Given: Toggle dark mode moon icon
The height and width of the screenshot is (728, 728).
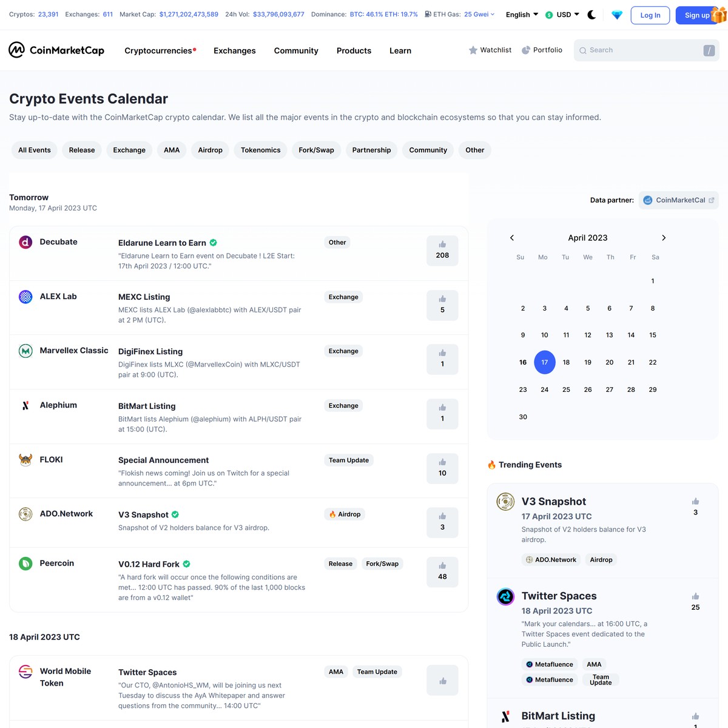Looking at the screenshot, I should tap(591, 15).
